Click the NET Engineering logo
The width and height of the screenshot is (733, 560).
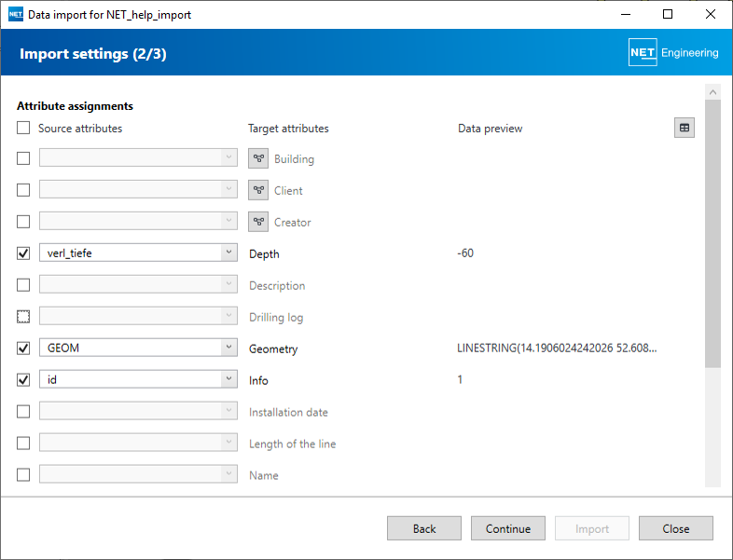click(x=673, y=52)
